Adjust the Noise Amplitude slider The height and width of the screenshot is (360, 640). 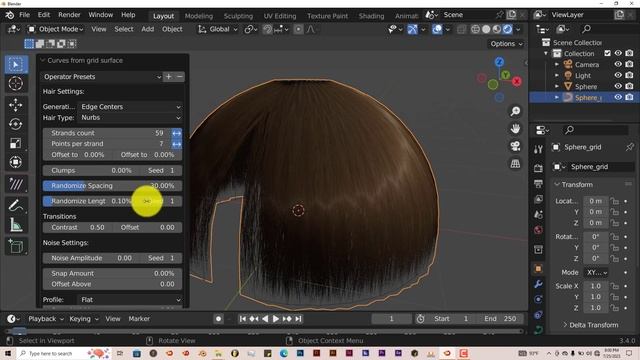coord(91,258)
